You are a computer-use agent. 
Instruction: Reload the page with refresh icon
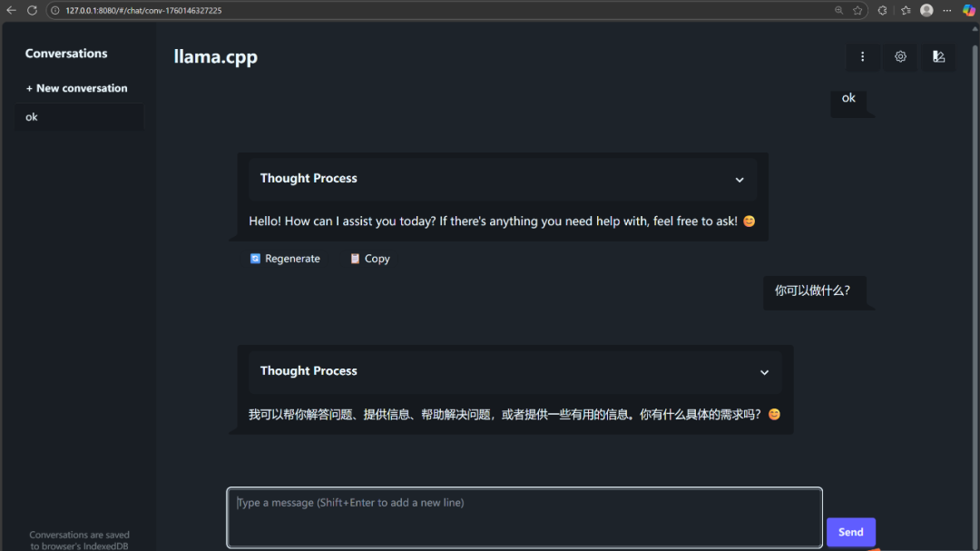coord(32,11)
